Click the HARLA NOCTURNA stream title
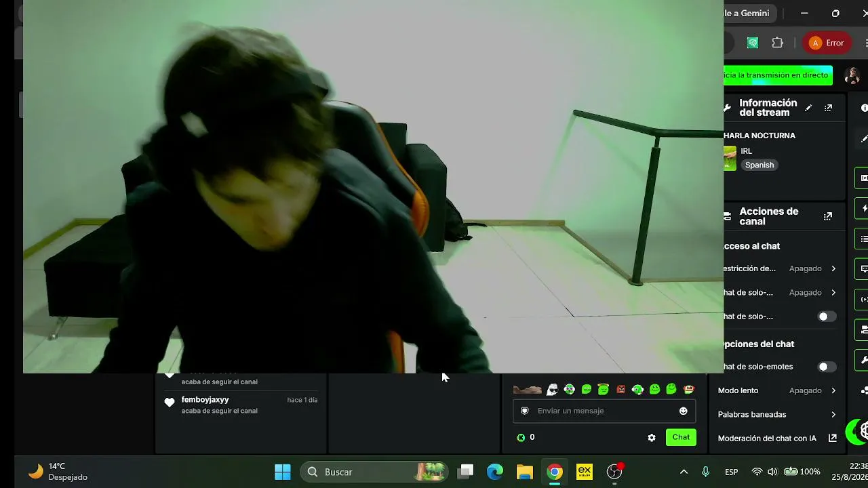 (x=759, y=136)
